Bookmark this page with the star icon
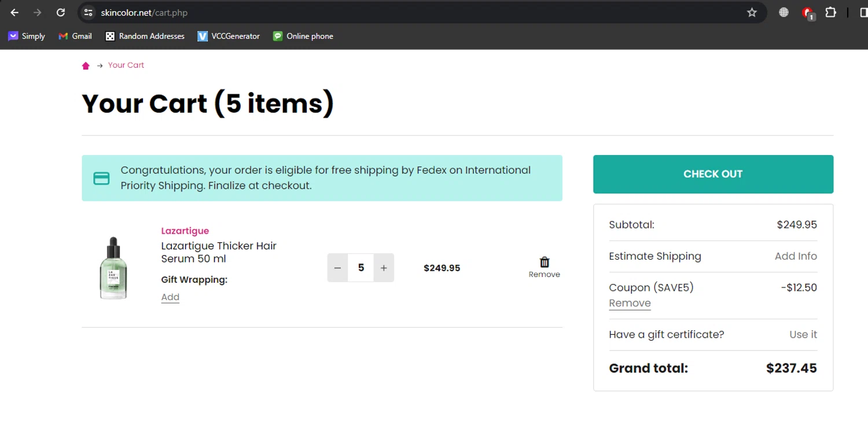The width and height of the screenshot is (868, 436). 752,12
